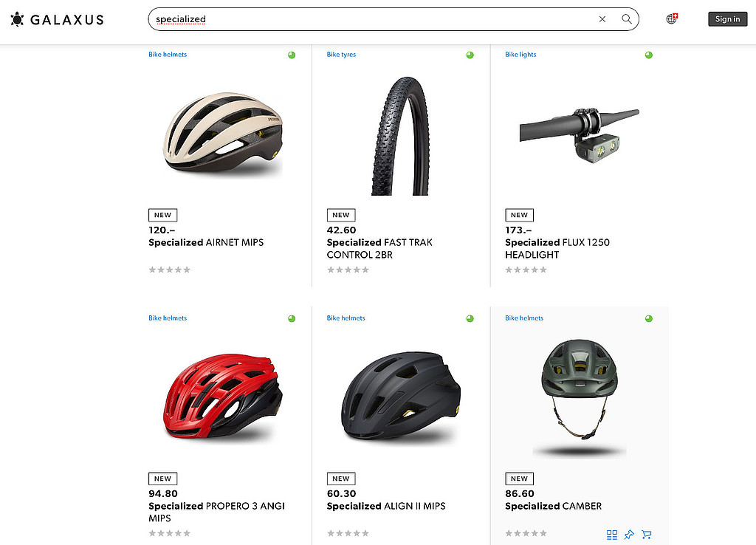Viewport: 756px width, 545px height.
Task: Click the Specialized ALIGN II MIPS title
Action: coord(386,506)
